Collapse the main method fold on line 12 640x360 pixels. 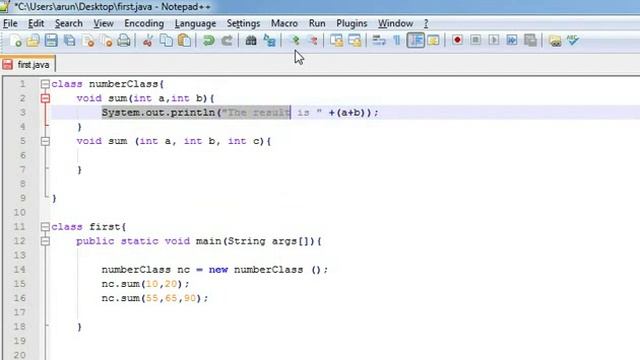point(45,241)
